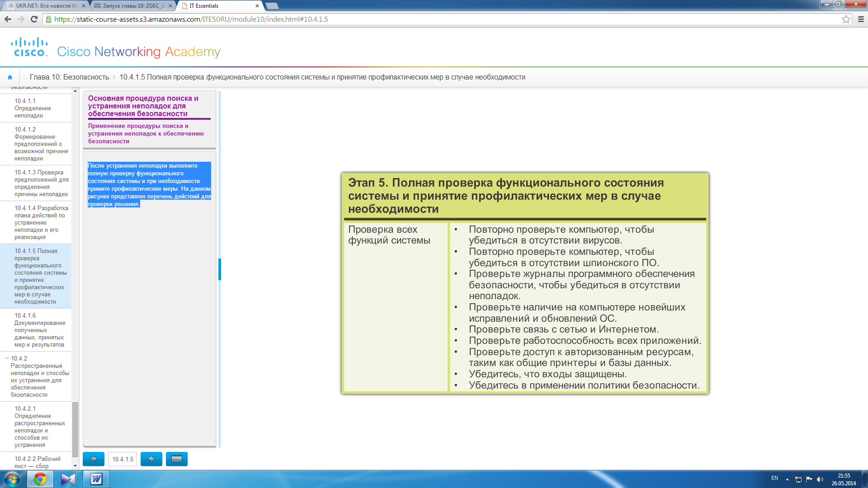Click the sidebar scrollbar thumb
The height and width of the screenshot is (488, 868).
(75, 429)
